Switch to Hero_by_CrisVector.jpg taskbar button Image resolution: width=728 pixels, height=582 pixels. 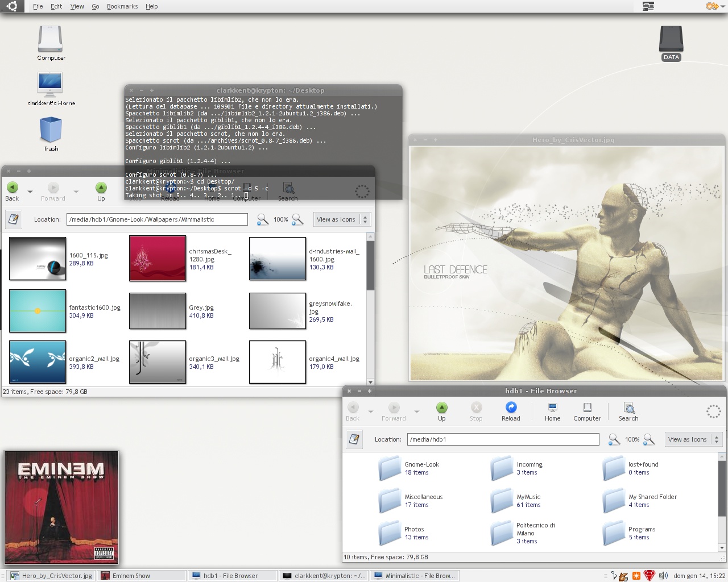click(51, 576)
